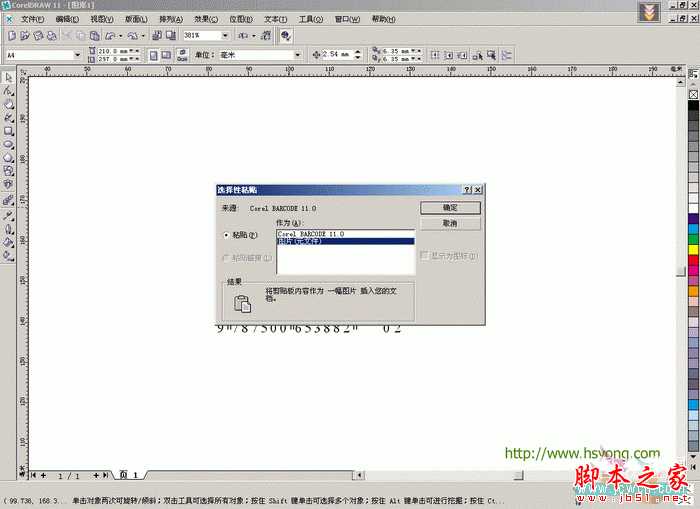Select the 粘贴 radio button
The image size is (700, 509).
[x=226, y=235]
